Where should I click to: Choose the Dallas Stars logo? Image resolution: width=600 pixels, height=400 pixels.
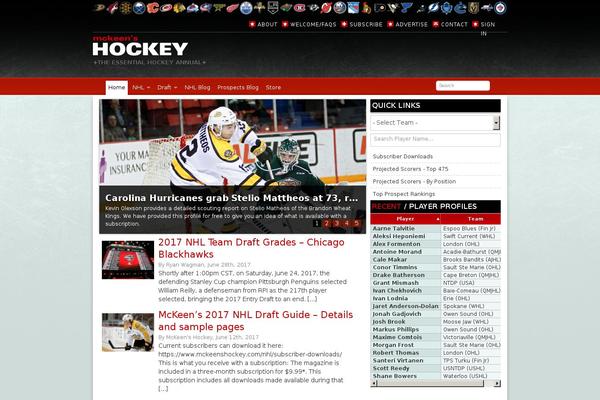(x=219, y=8)
